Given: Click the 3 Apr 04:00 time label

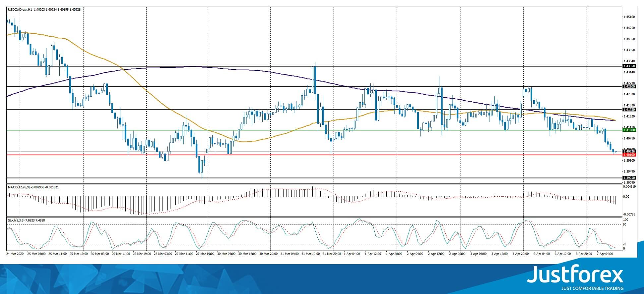Looking at the screenshot, I should point(479,254).
